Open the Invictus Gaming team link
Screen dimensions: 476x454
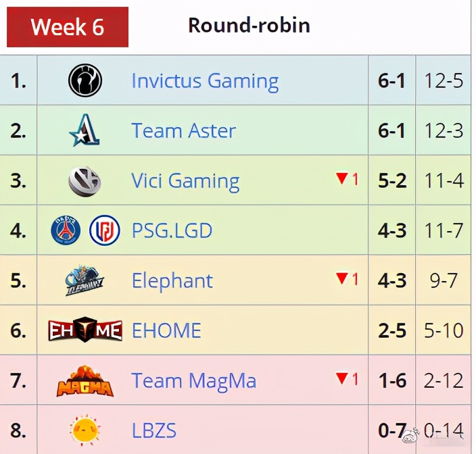click(205, 81)
